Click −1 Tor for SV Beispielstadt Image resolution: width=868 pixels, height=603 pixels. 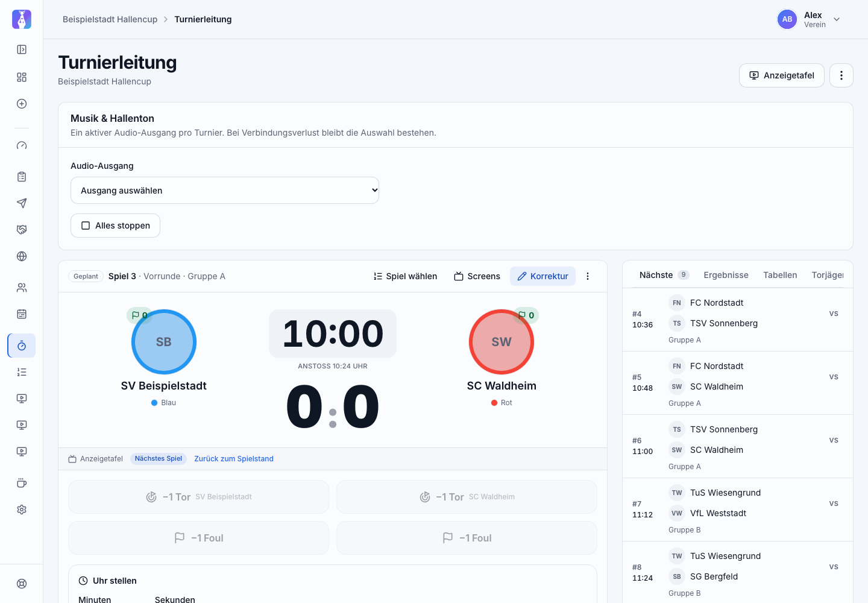coord(198,497)
